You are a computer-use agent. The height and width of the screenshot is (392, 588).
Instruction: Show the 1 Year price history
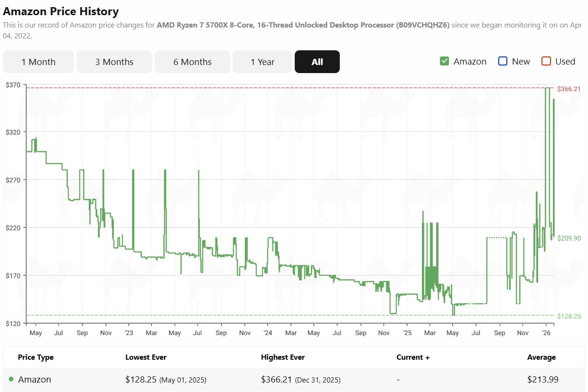tap(262, 62)
